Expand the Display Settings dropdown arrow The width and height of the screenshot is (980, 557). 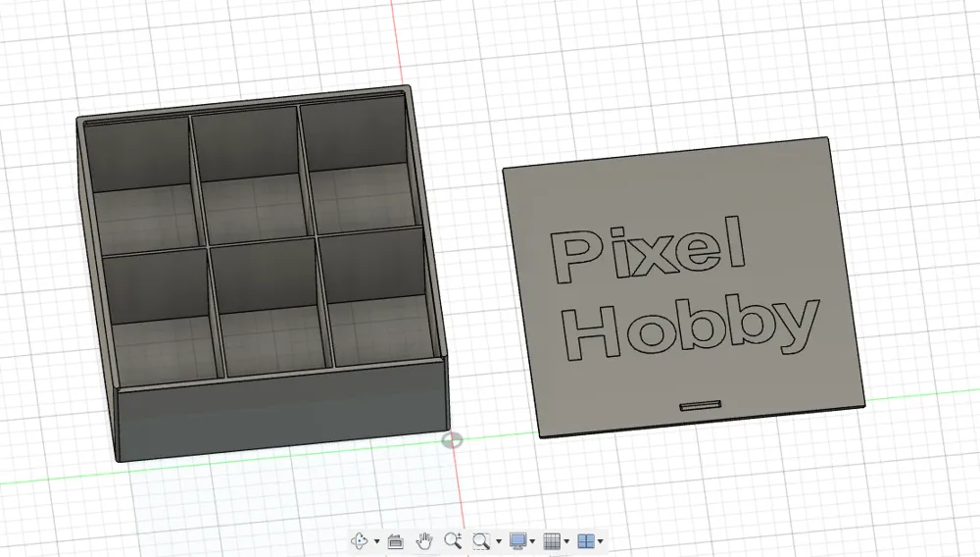[x=532, y=541]
